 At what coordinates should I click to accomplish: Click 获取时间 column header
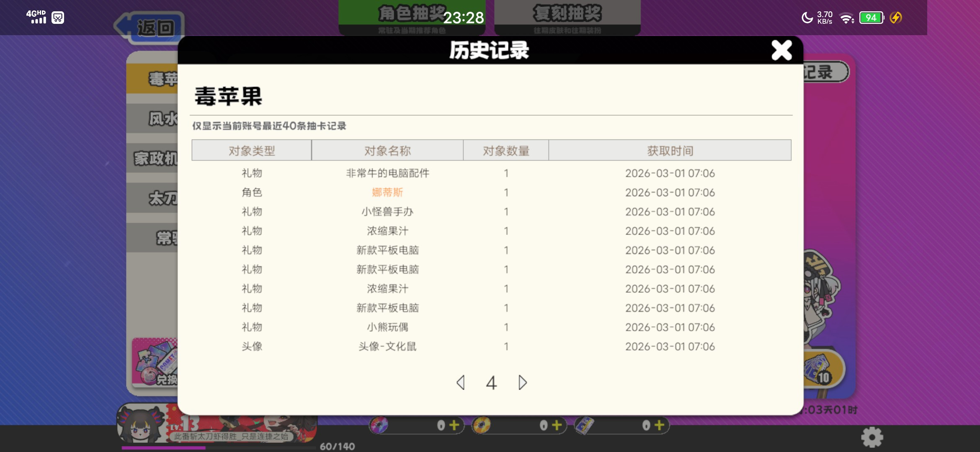[670, 150]
